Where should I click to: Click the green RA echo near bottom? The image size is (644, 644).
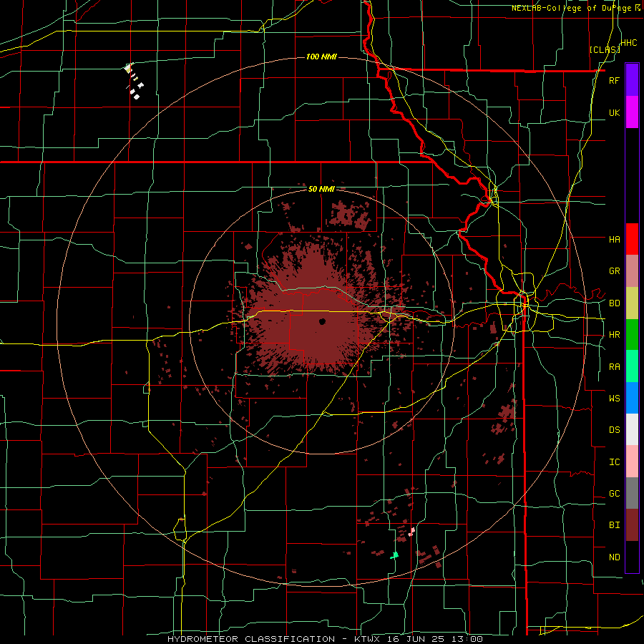394,555
